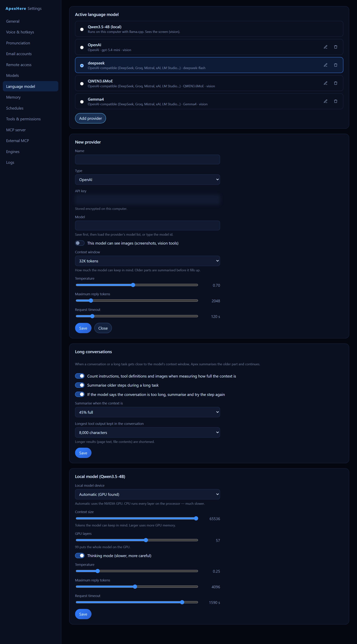Open the Context window 32K tokens dropdown
The width and height of the screenshot is (357, 644).
[x=147, y=261]
